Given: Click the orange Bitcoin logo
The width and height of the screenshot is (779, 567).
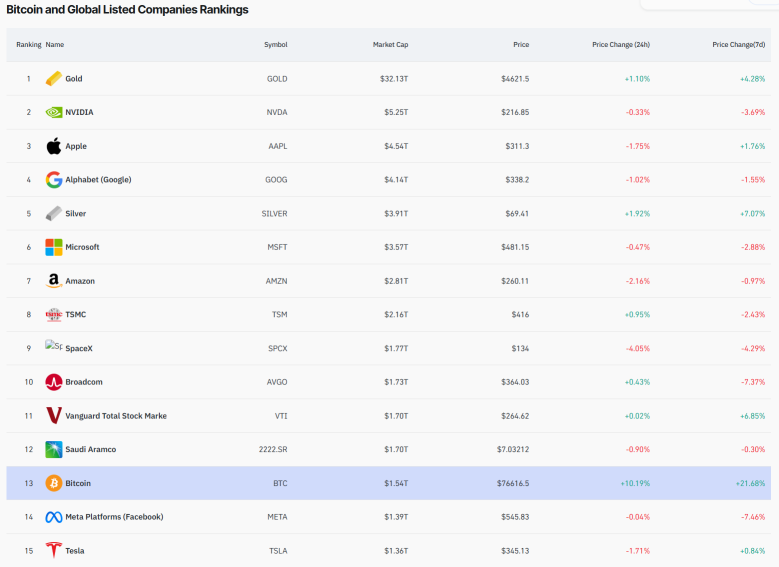Looking at the screenshot, I should point(54,483).
